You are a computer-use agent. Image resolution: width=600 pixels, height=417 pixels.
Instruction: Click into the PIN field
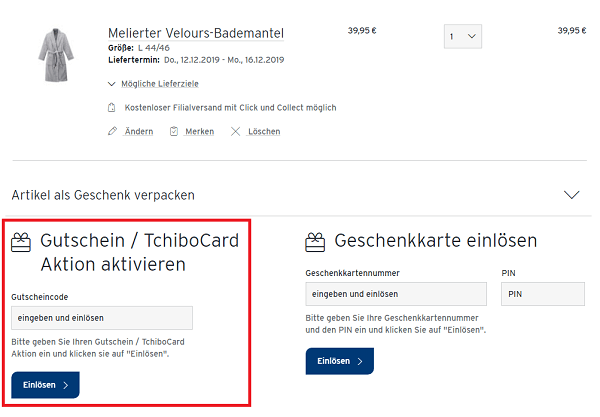click(542, 294)
